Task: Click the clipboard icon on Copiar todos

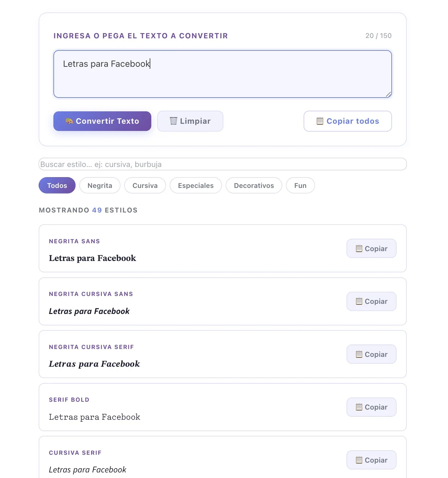Action: (x=320, y=121)
